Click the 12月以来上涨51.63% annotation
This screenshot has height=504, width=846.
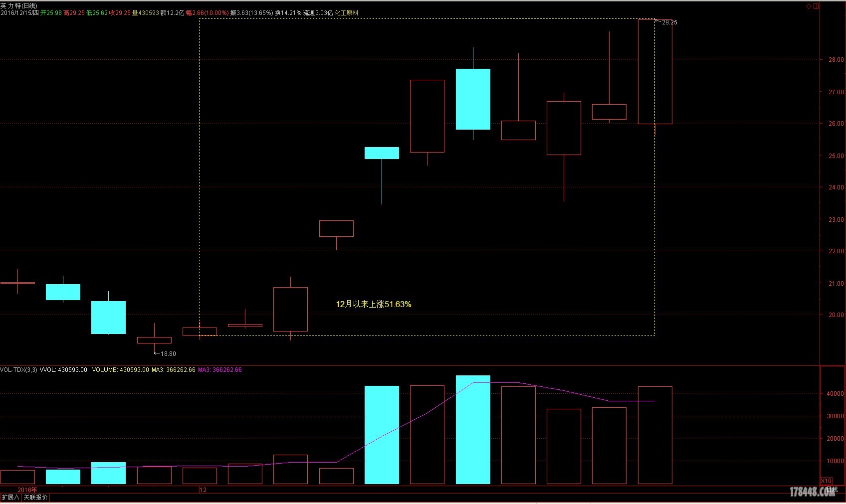pos(374,304)
